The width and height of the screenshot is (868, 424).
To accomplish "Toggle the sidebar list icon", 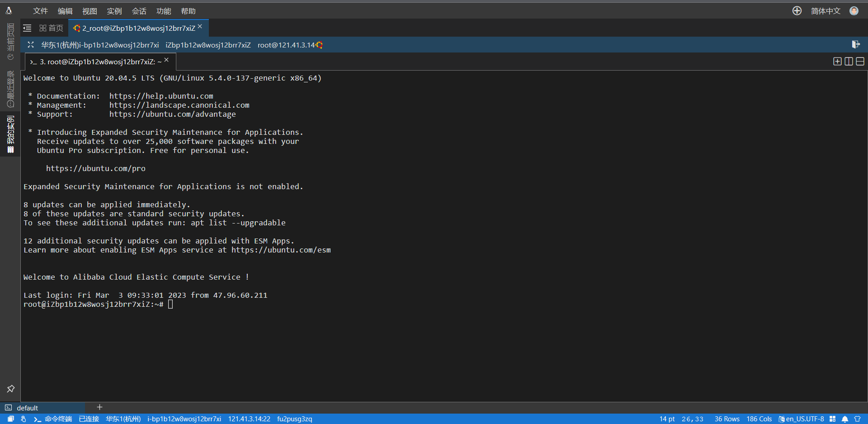I will tap(27, 28).
